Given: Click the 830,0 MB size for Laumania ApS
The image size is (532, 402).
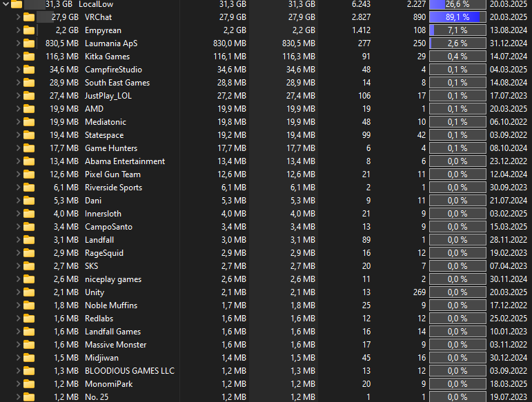Looking at the screenshot, I should pyautogui.click(x=230, y=43).
